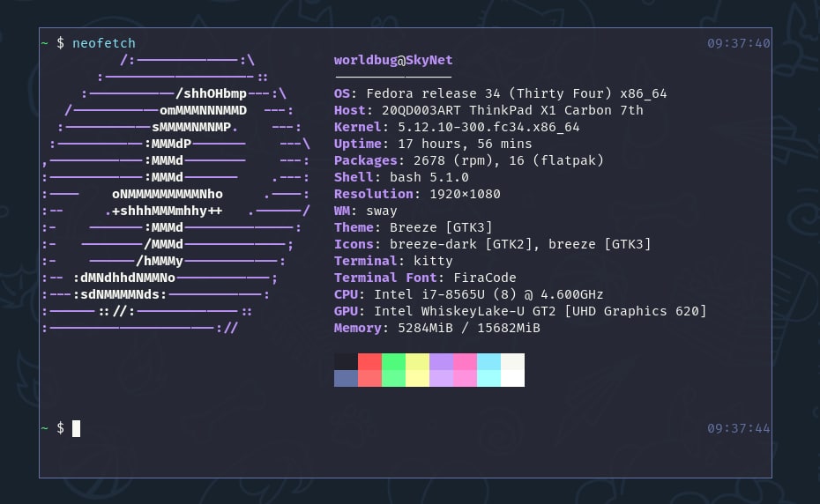Click the Shell value bash 5.1.0
Viewport: 820px width, 504px height.
pyautogui.click(x=429, y=177)
